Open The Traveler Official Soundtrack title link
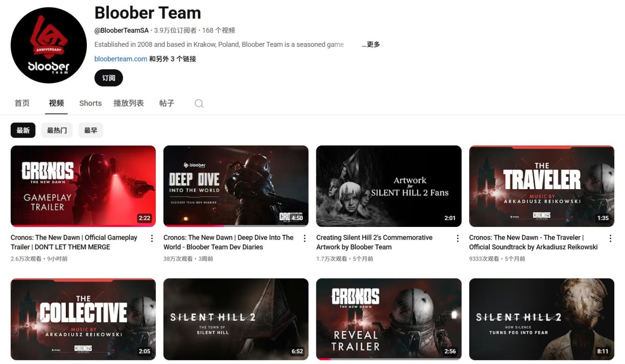The width and height of the screenshot is (625, 364). coord(533,242)
